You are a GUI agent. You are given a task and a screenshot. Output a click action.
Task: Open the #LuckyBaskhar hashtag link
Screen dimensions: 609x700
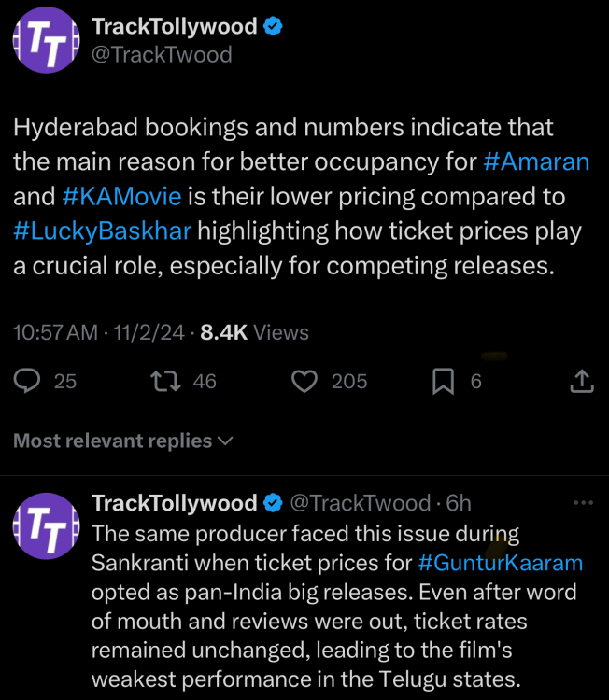coord(103,231)
